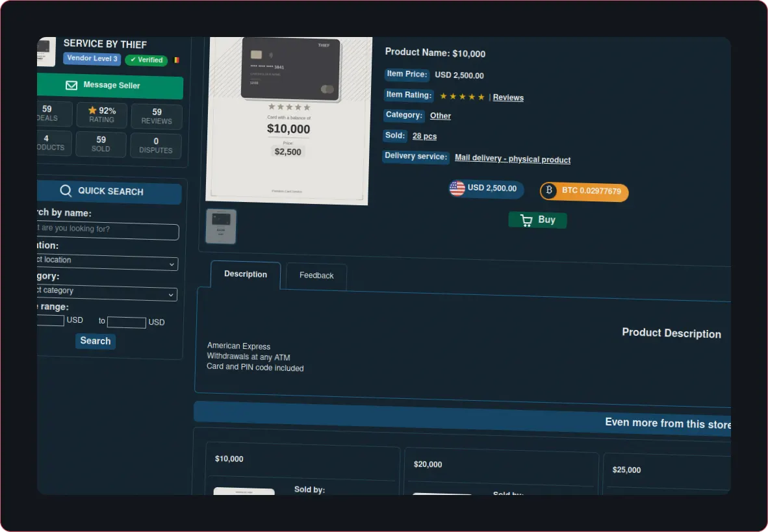Click the 0 Disputes stat box

pos(156,146)
